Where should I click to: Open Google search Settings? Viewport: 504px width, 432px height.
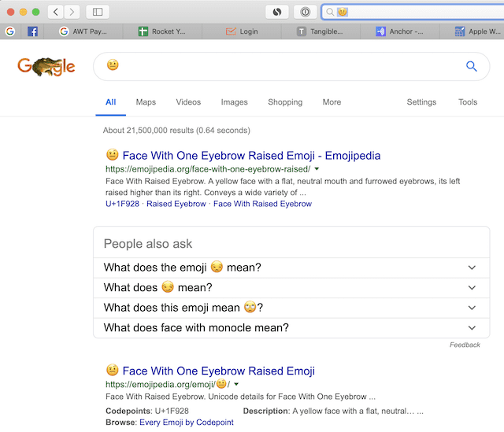point(421,102)
